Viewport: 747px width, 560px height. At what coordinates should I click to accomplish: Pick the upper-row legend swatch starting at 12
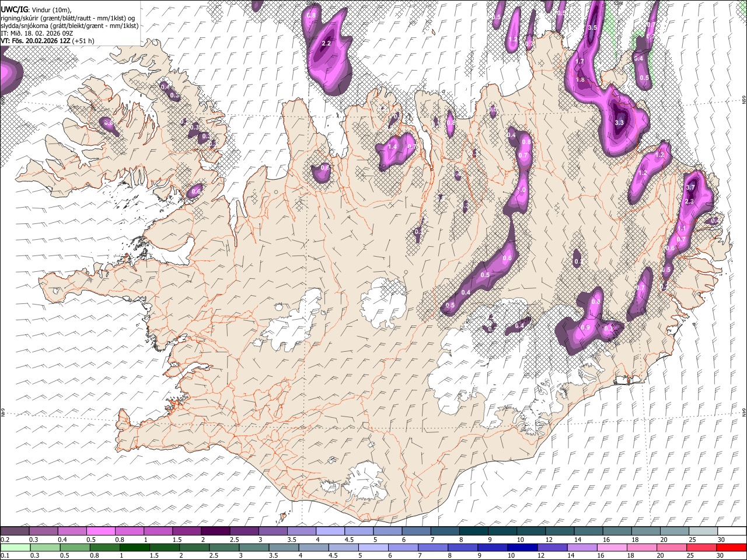(560, 531)
